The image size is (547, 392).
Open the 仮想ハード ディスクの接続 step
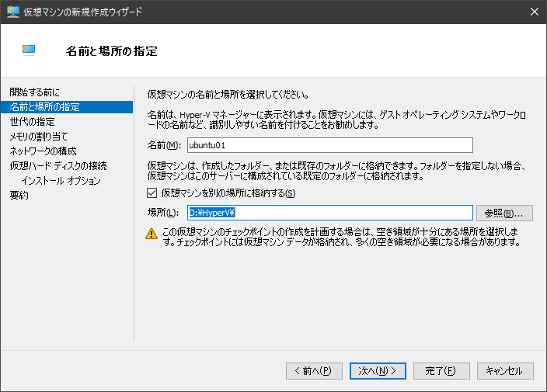coord(58,165)
